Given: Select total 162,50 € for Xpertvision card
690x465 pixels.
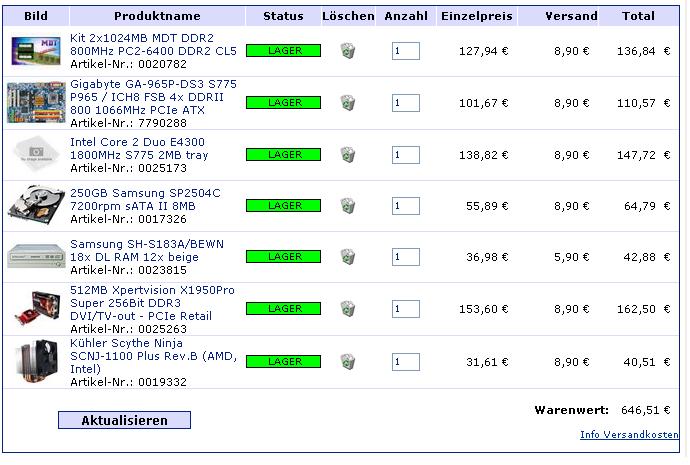Looking at the screenshot, I should pyautogui.click(x=643, y=309).
